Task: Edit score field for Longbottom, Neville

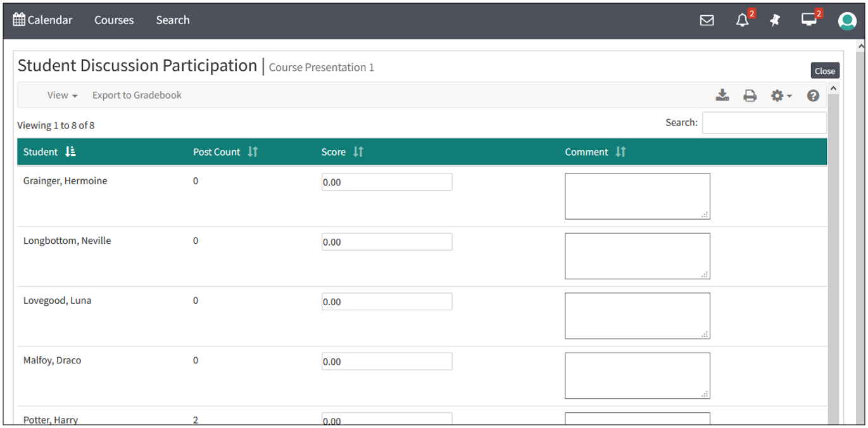Action: 387,242
